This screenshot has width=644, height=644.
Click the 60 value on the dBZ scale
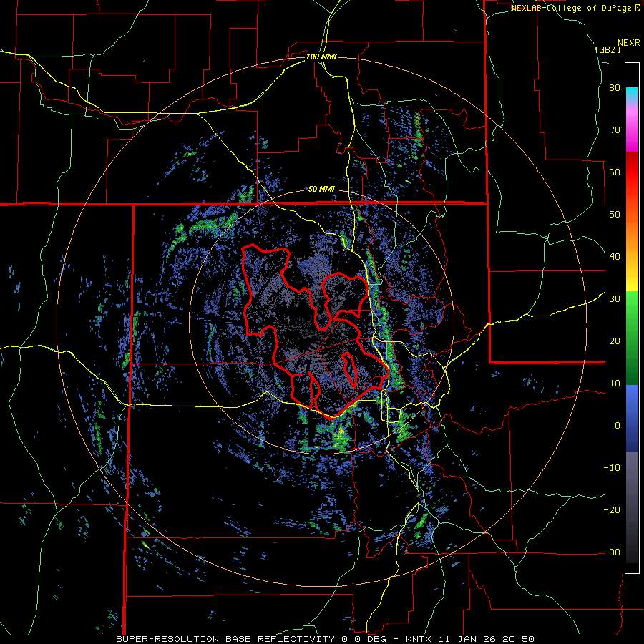coord(615,172)
